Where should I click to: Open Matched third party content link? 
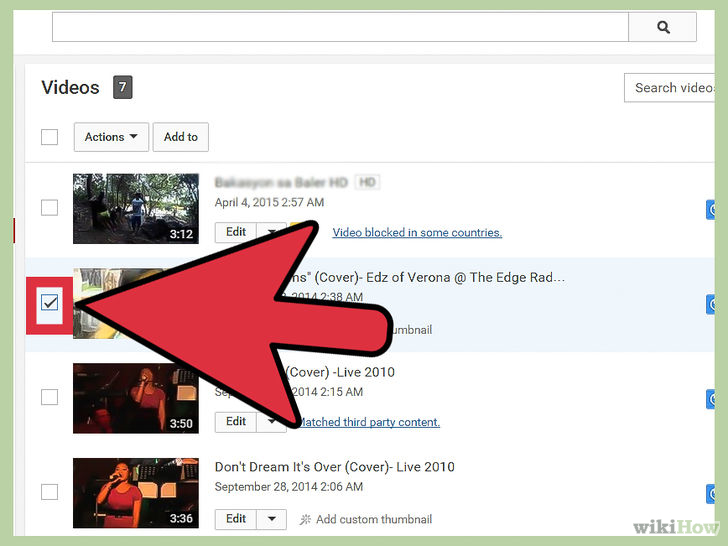coord(369,422)
